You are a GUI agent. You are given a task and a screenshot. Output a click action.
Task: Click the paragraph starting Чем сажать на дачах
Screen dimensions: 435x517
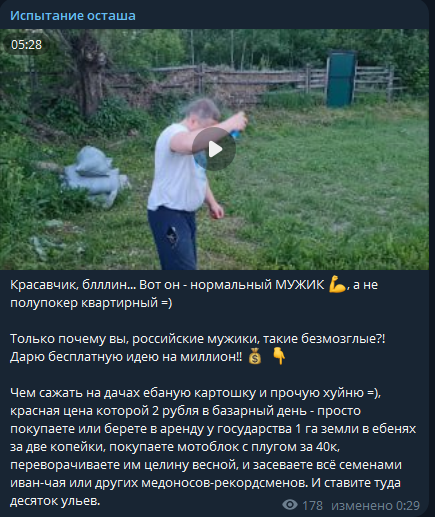(x=213, y=447)
